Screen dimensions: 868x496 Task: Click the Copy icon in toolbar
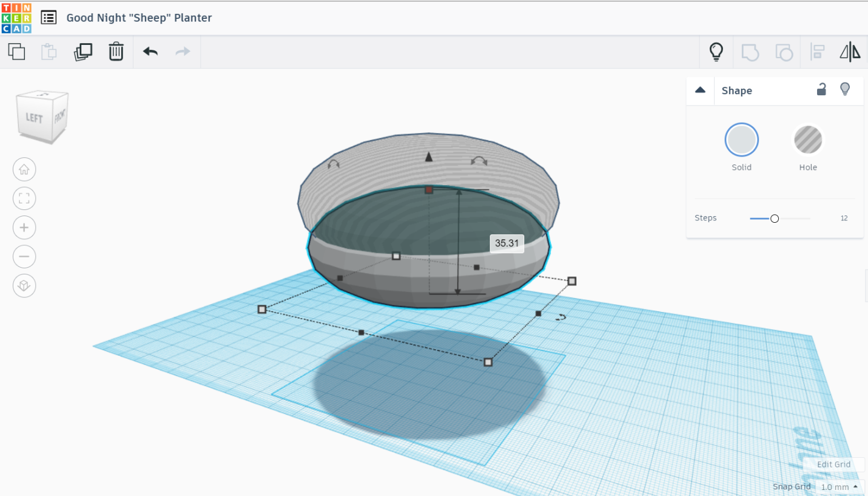click(17, 52)
